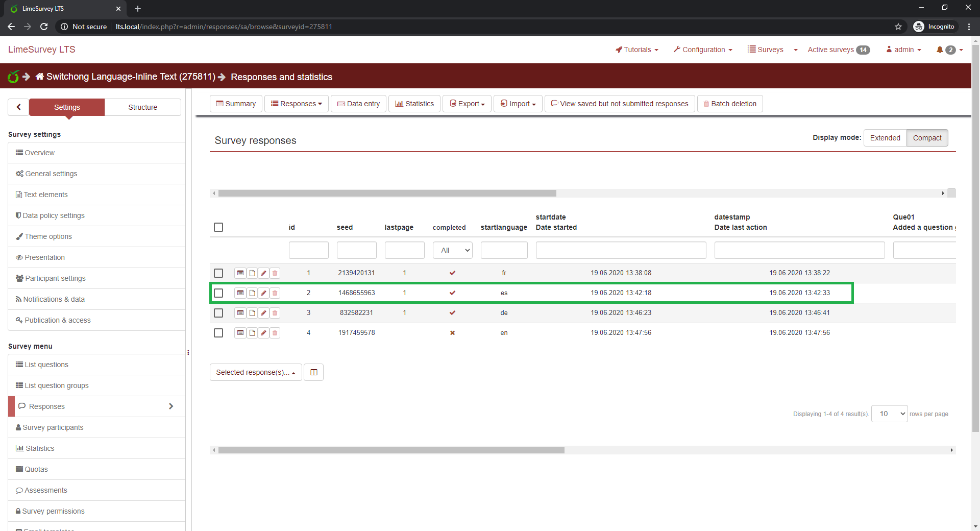The width and height of the screenshot is (980, 531).
Task: Open response details view for response 1
Action: [x=240, y=273]
